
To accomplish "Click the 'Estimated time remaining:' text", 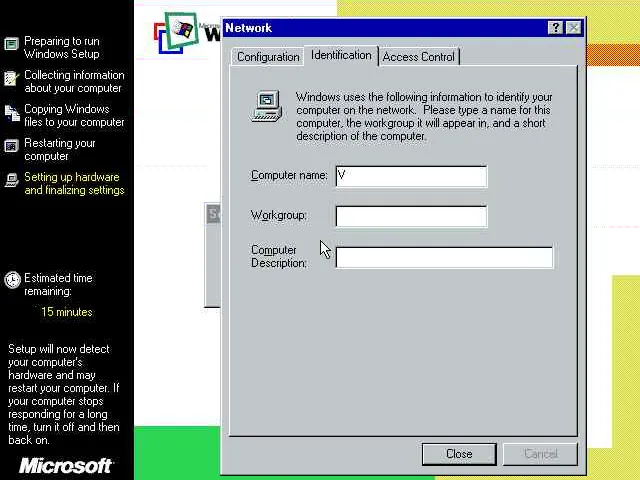I will point(58,284).
